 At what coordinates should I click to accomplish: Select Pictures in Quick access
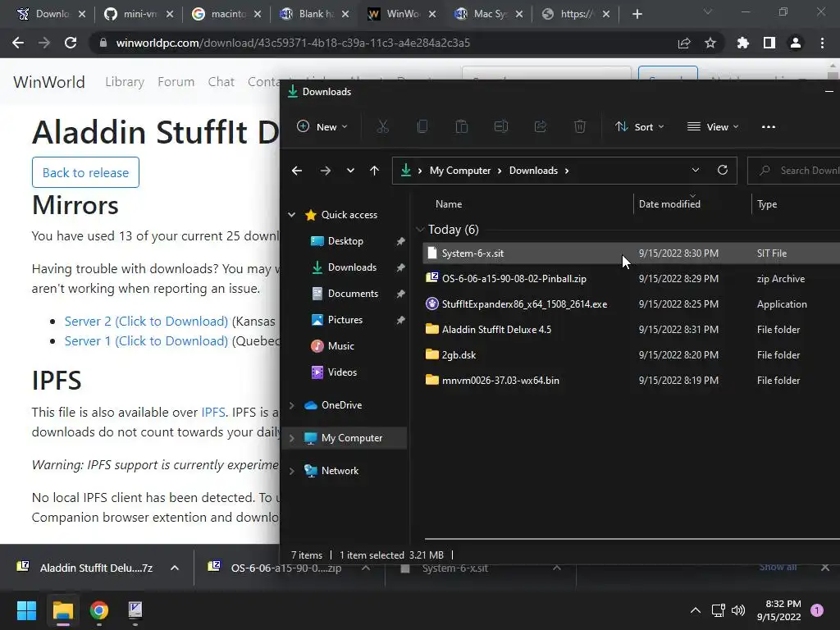coord(345,320)
